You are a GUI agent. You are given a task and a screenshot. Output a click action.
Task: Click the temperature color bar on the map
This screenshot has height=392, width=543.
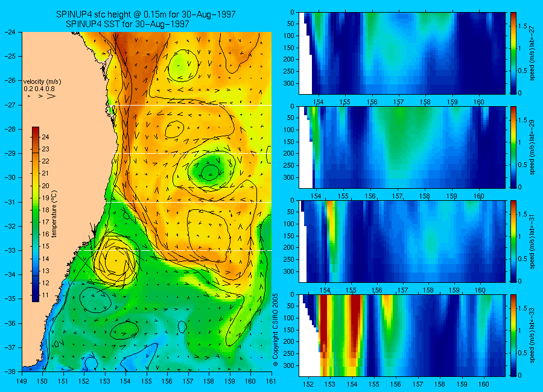click(x=36, y=214)
